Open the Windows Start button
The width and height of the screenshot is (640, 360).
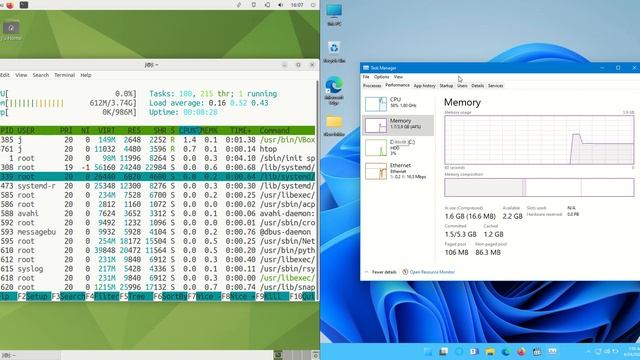click(x=428, y=351)
